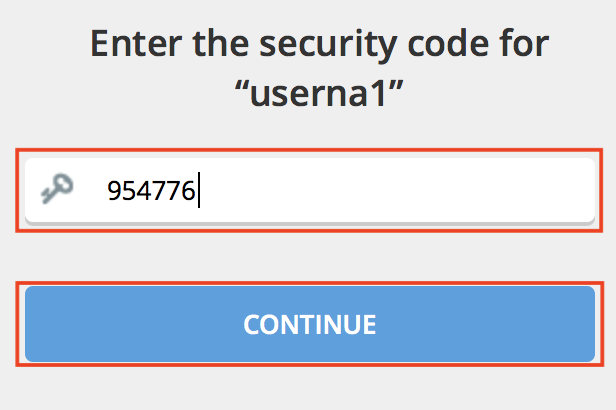This screenshot has width=616, height=410.
Task: Click the key icon in the code field
Action: pos(54,188)
